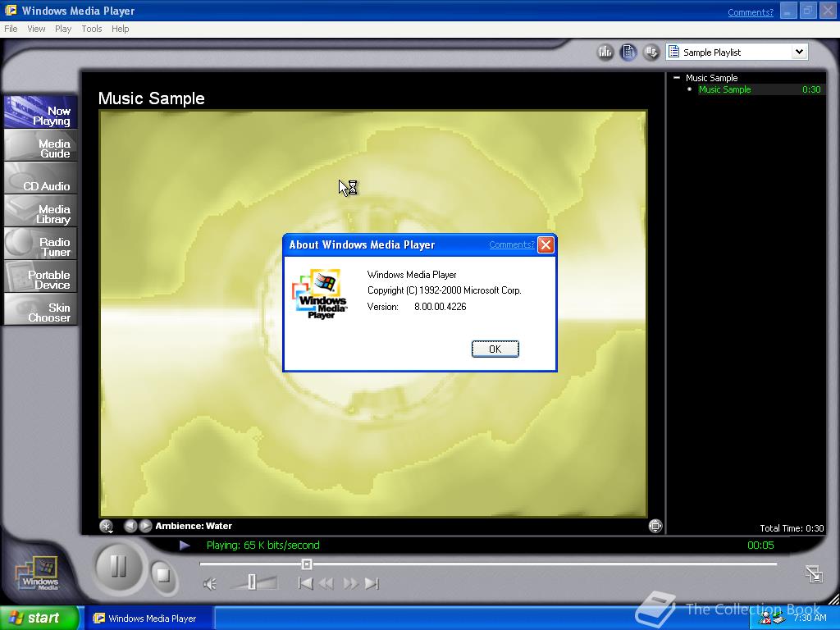The height and width of the screenshot is (630, 840).
Task: Toggle playlist pane visibility icon
Action: pyautogui.click(x=628, y=52)
